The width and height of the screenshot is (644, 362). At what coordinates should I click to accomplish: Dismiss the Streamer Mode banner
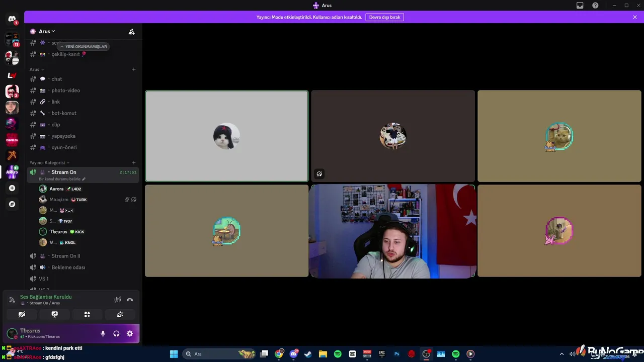[x=635, y=17]
